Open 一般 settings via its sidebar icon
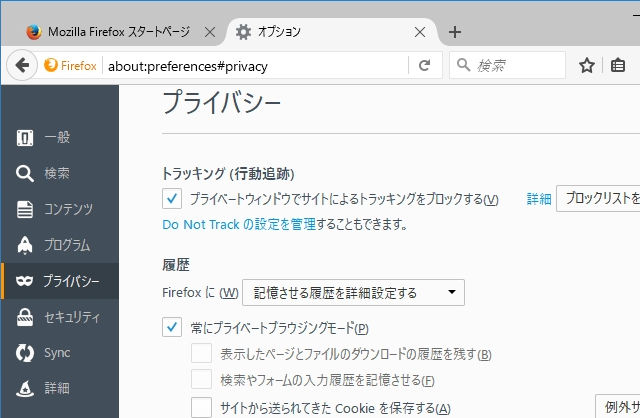 pyautogui.click(x=25, y=138)
